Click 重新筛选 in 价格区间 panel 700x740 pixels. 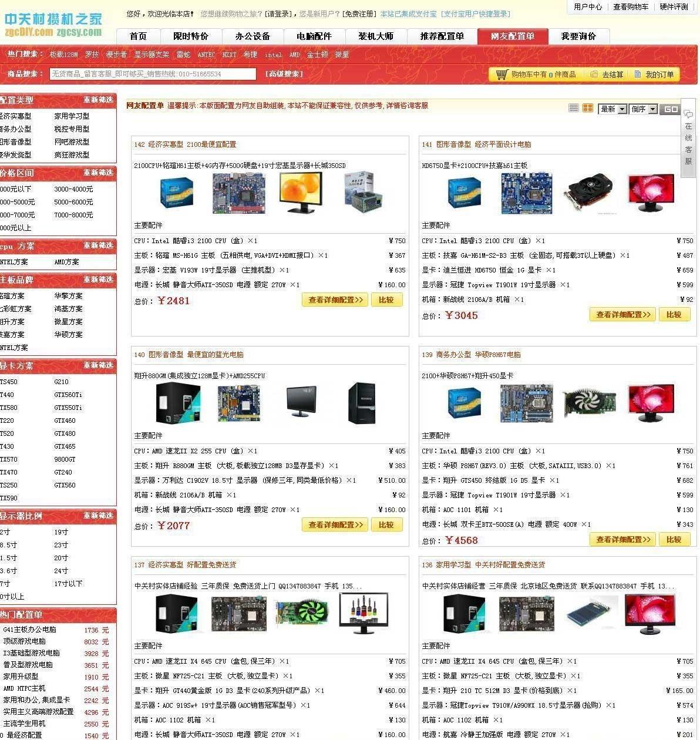point(98,173)
